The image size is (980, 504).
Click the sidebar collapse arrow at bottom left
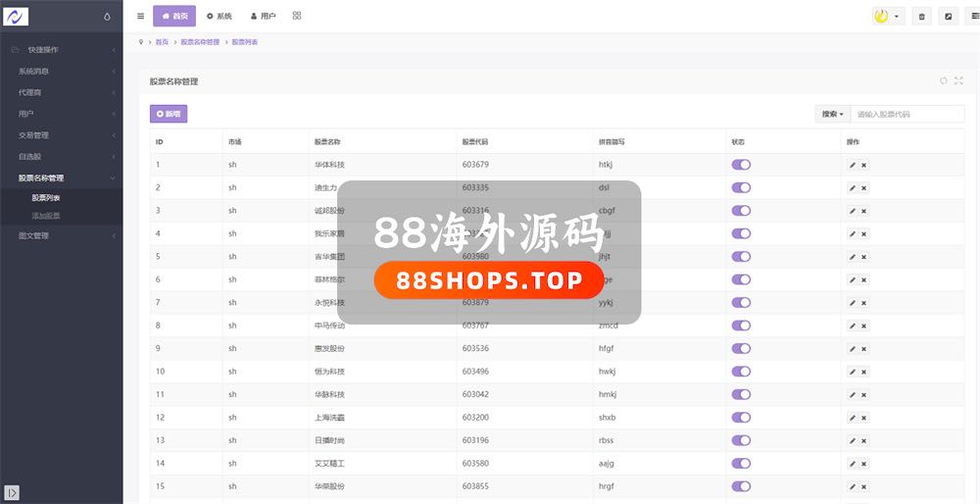point(12,491)
